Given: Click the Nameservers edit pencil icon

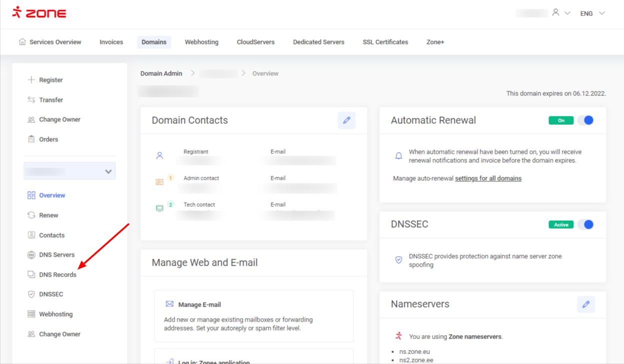Looking at the screenshot, I should tap(585, 304).
